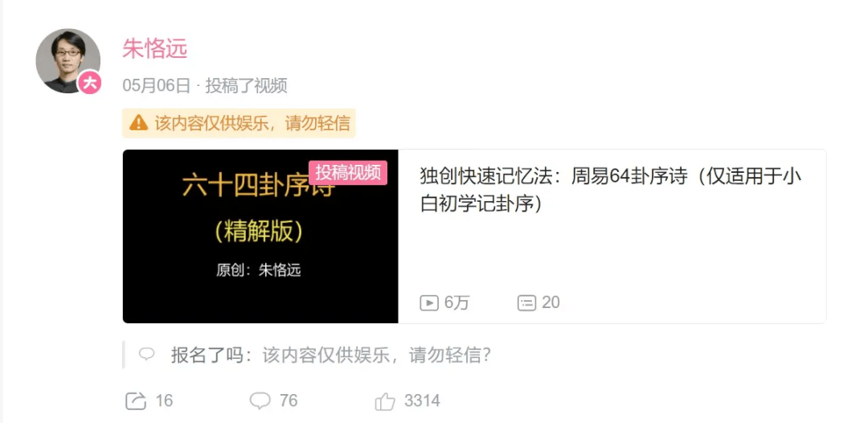Like the post with thumbs-up icon
Viewport: 868px width, 423px height.
(385, 400)
